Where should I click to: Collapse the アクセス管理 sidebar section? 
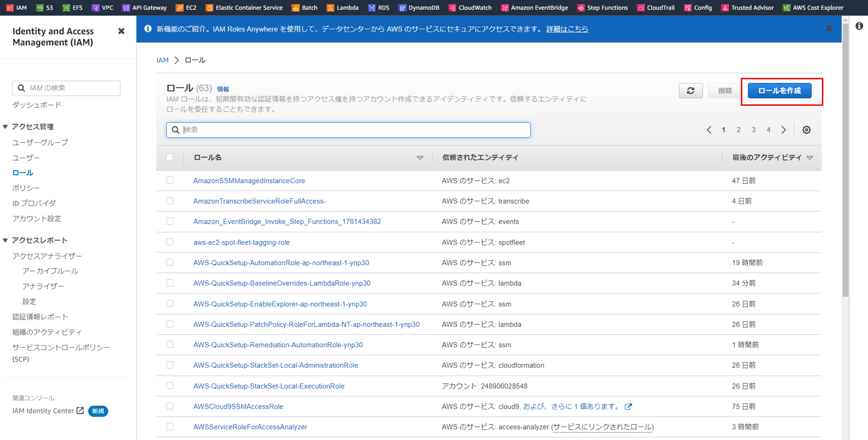(5, 127)
